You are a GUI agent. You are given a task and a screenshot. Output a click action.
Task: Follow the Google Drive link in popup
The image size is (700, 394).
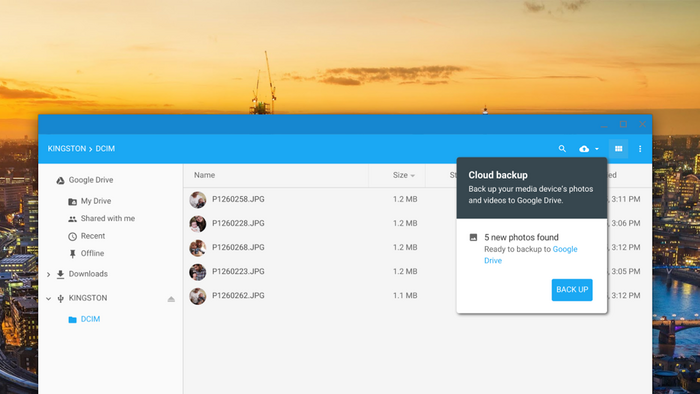point(531,255)
